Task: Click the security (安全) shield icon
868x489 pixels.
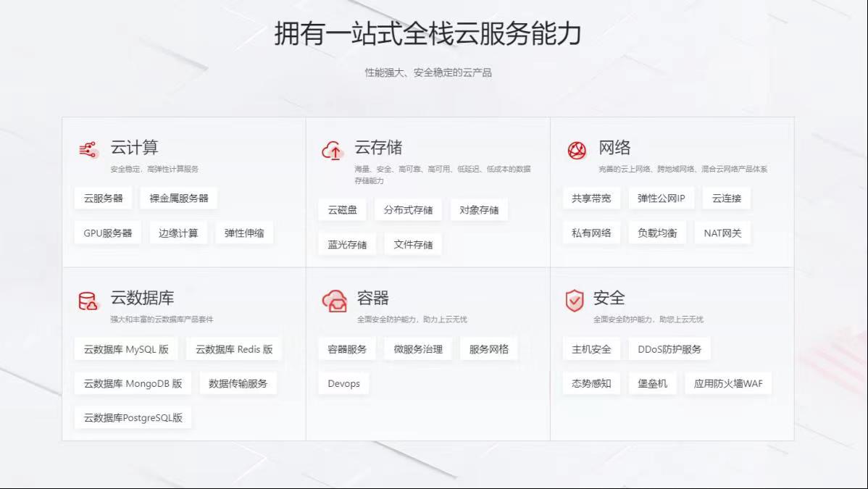Action: [x=575, y=300]
